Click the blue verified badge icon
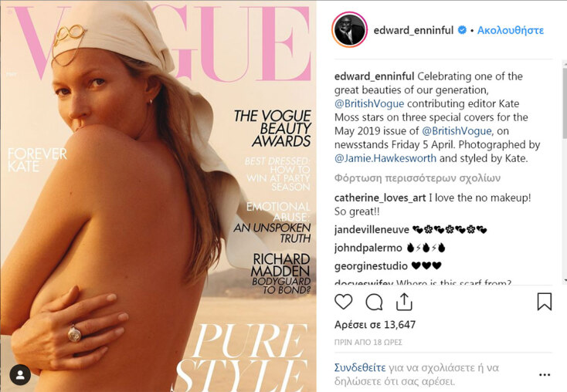This screenshot has width=567, height=392. (462, 30)
